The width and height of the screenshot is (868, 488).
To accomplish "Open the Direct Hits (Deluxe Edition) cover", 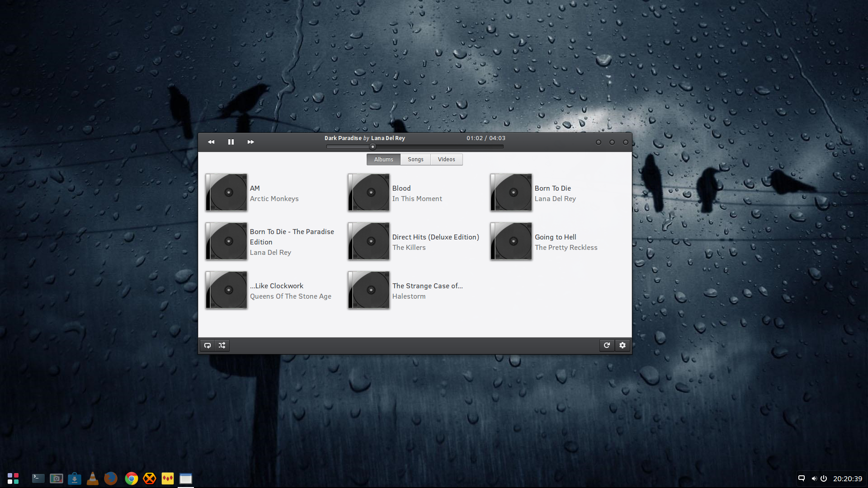I will pyautogui.click(x=369, y=241).
